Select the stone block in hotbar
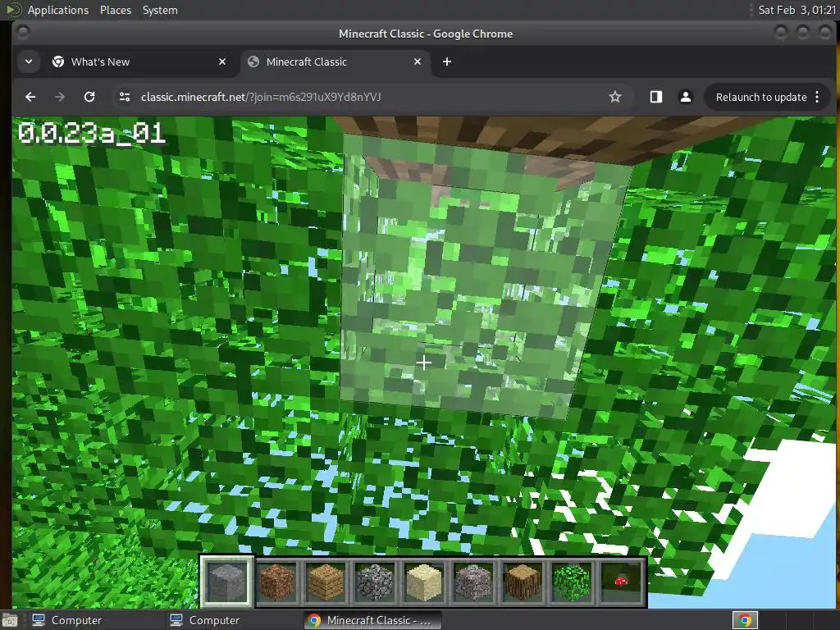The width and height of the screenshot is (840, 630). [x=227, y=582]
